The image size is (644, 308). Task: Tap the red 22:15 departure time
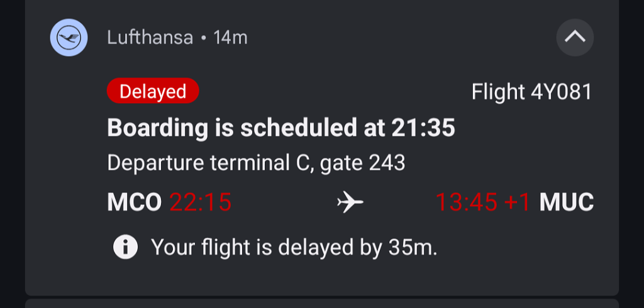point(201,202)
